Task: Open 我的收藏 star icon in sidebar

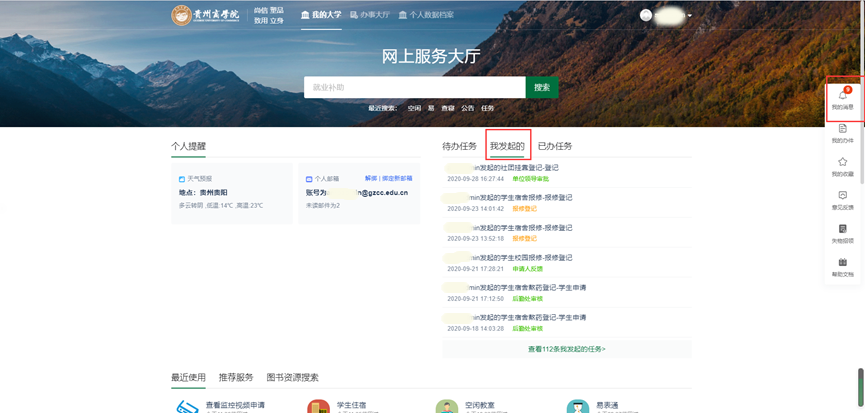Action: [842, 162]
